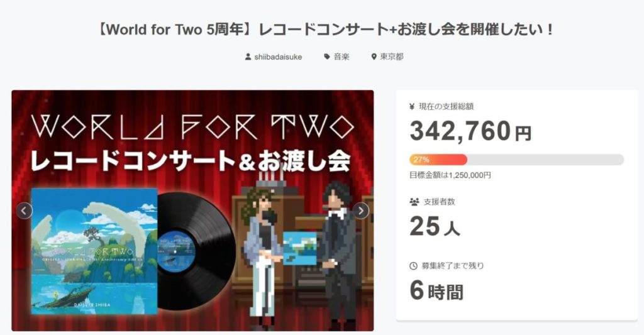Open the 音楽 category link
Screen dimensions: 644x335
[x=341, y=57]
